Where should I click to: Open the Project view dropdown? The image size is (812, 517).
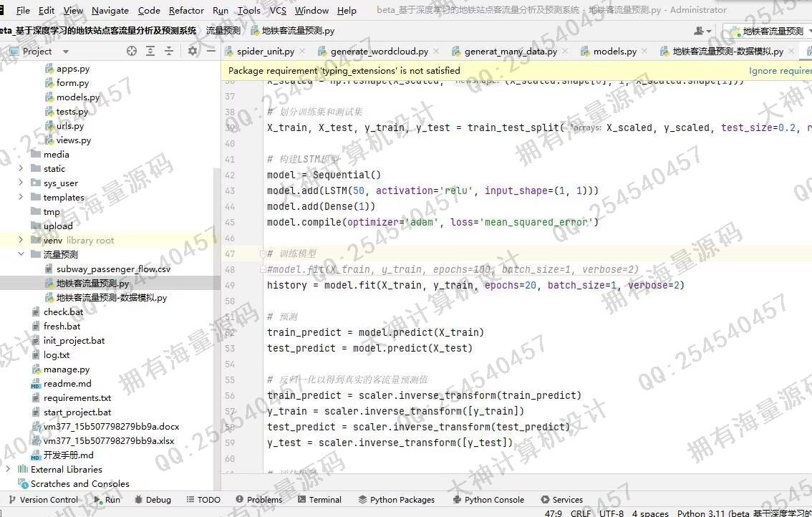click(66, 52)
